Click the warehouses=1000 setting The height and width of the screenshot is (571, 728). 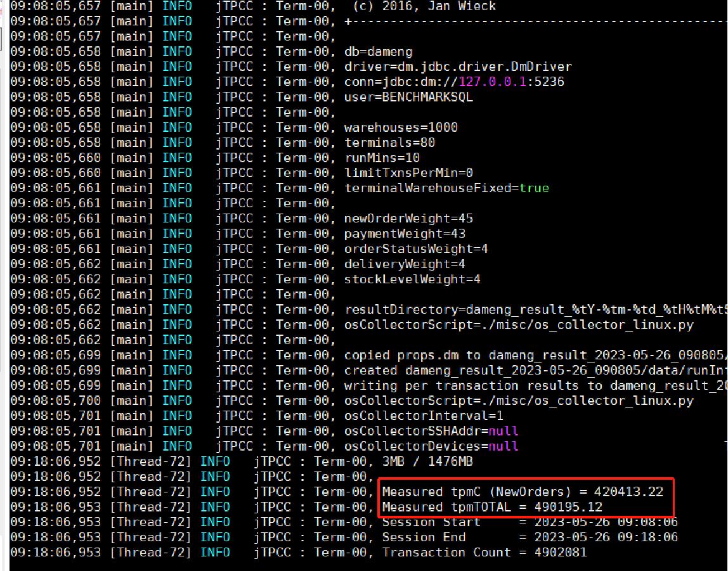click(x=401, y=127)
